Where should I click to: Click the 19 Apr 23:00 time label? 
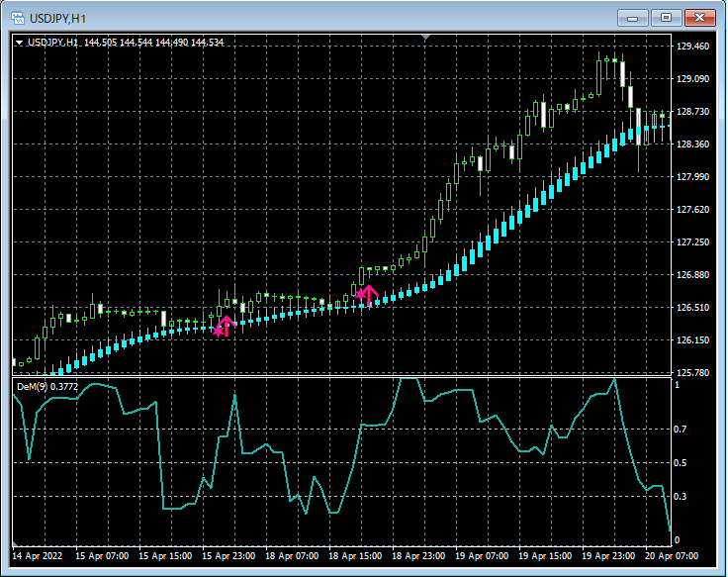point(608,555)
